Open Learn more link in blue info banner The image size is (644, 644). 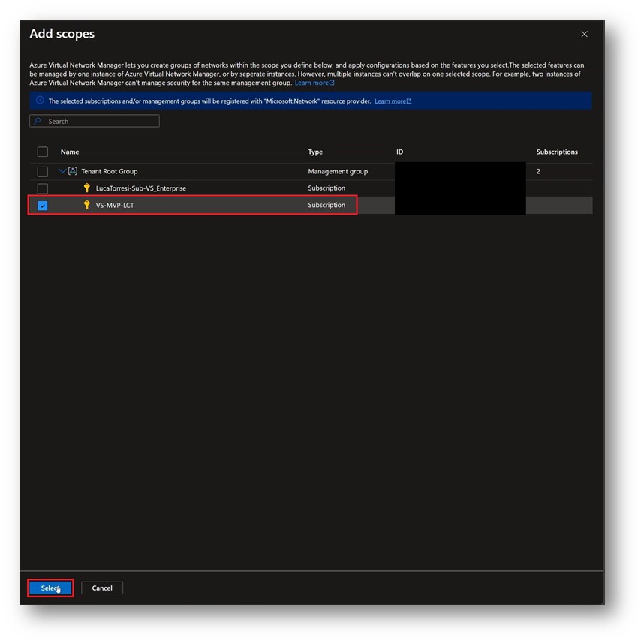point(393,101)
